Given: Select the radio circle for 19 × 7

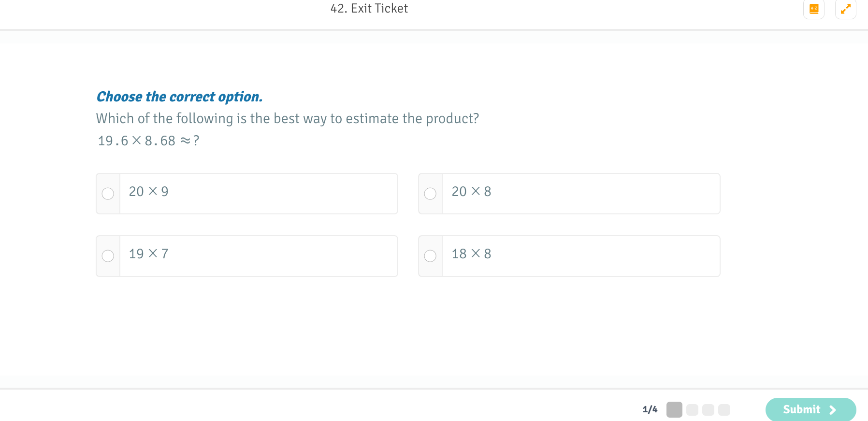Looking at the screenshot, I should (108, 256).
